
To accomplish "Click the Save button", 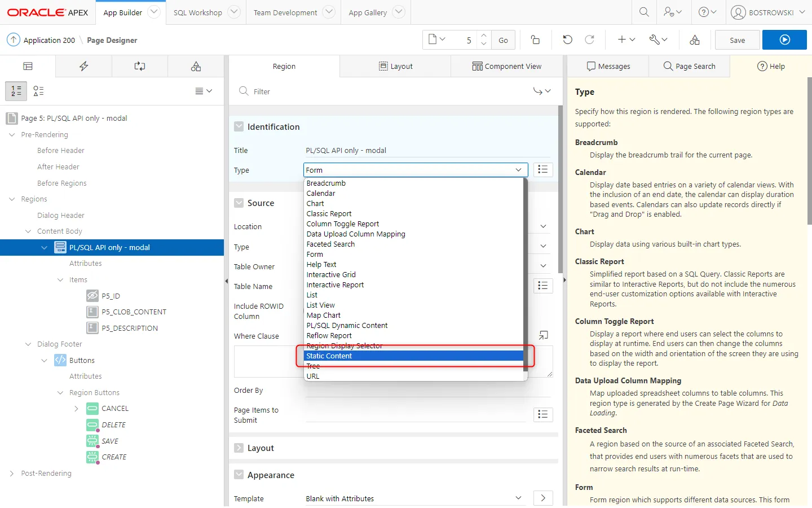I will [x=737, y=40].
